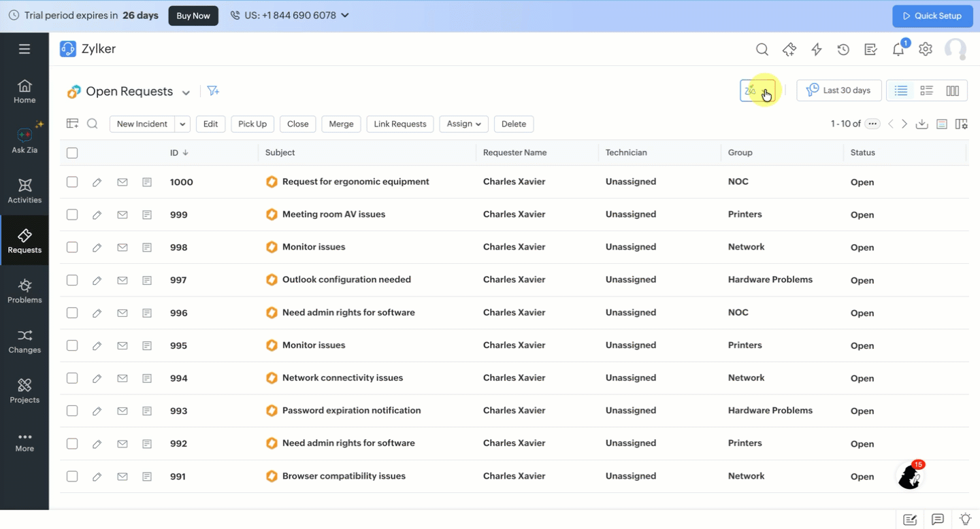
Task: Expand the New Incident dropdown arrow
Action: coord(182,124)
